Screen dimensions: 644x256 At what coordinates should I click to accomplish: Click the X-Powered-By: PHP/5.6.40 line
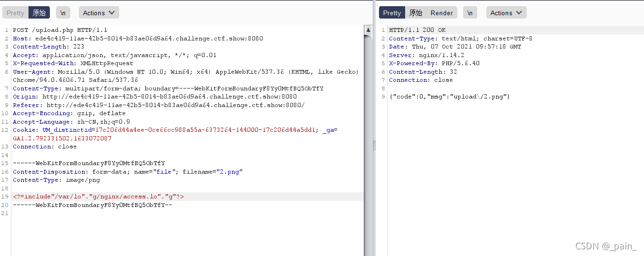(x=434, y=63)
